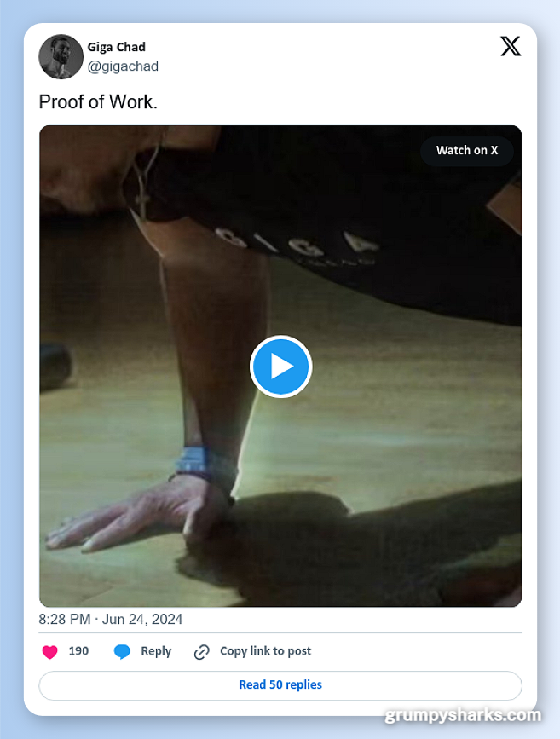The height and width of the screenshot is (739, 560).
Task: Open the Watch on X button
Action: pyautogui.click(x=467, y=150)
